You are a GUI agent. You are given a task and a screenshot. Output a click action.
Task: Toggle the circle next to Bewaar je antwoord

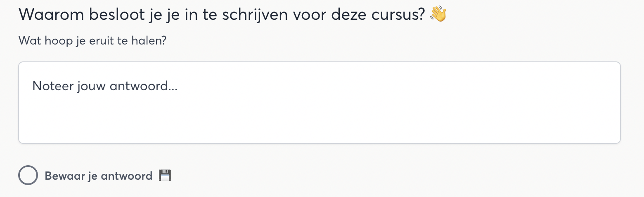28,176
